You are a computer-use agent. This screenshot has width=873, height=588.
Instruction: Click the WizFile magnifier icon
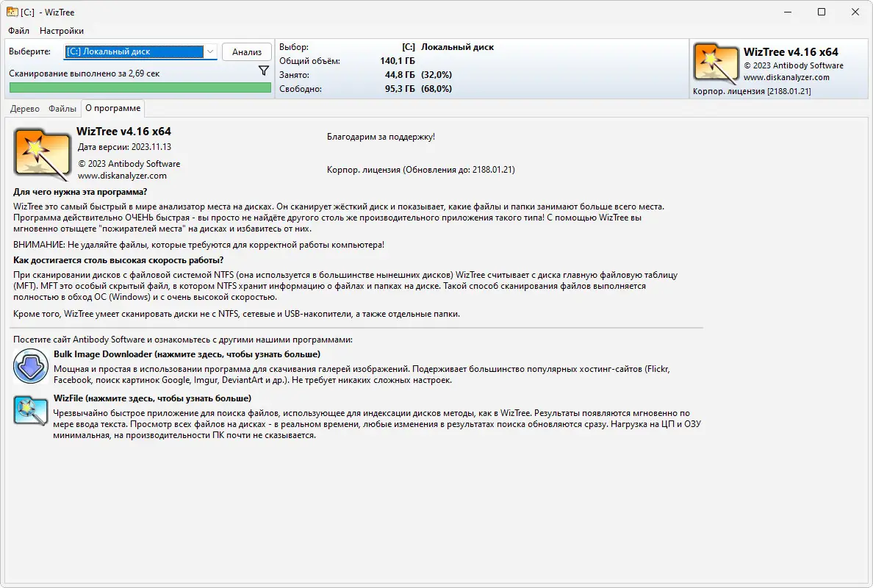coord(31,410)
